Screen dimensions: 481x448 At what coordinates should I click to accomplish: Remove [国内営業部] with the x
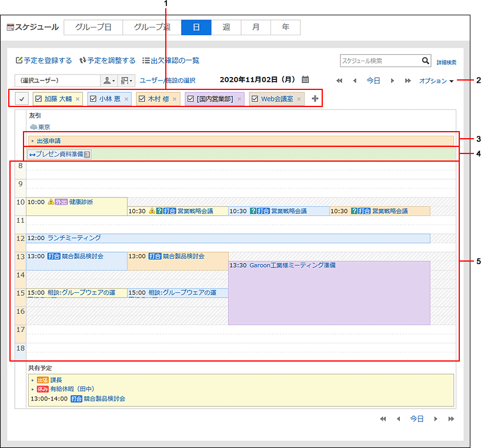coord(239,99)
